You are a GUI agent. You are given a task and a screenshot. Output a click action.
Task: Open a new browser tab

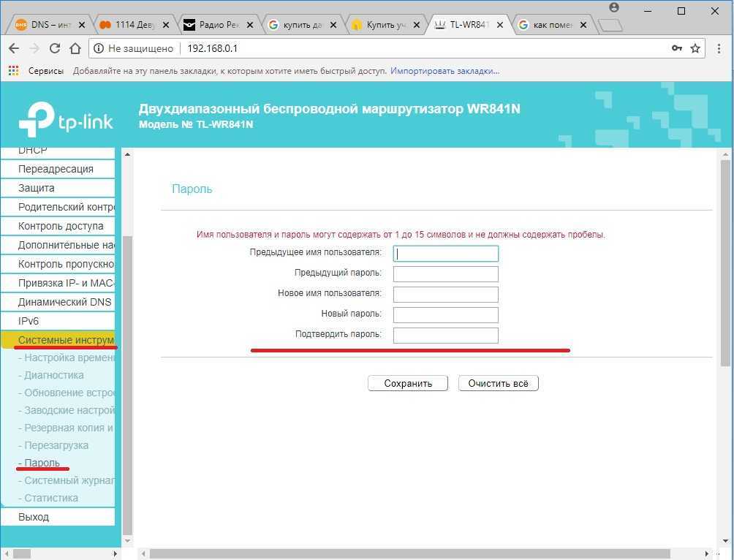pyautogui.click(x=610, y=26)
